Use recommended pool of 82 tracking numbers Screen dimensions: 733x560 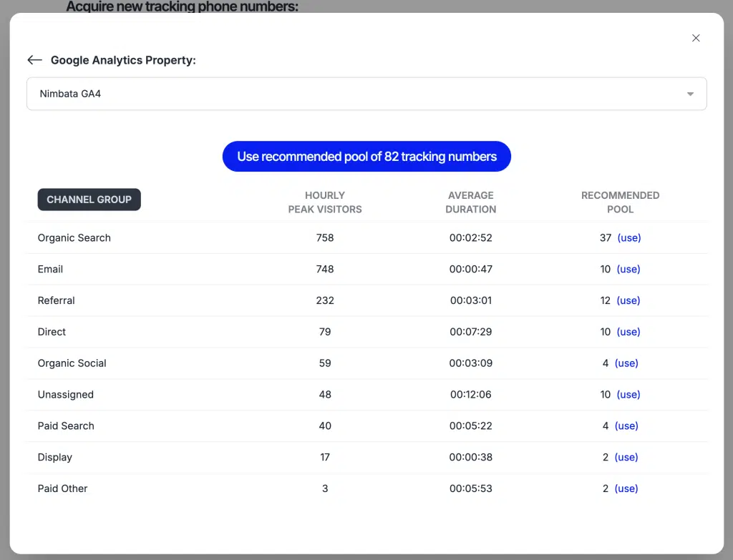point(366,157)
